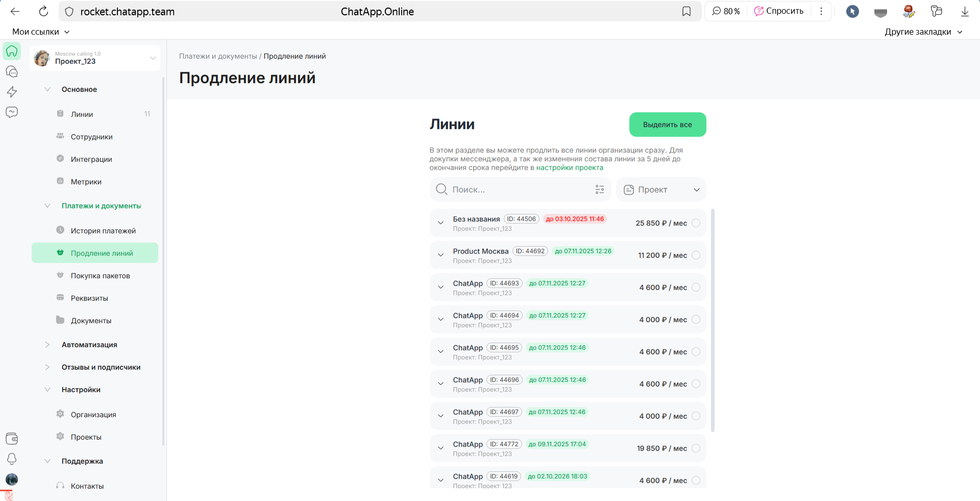Follow the настройки проекта link
The image size is (980, 501).
[570, 168]
